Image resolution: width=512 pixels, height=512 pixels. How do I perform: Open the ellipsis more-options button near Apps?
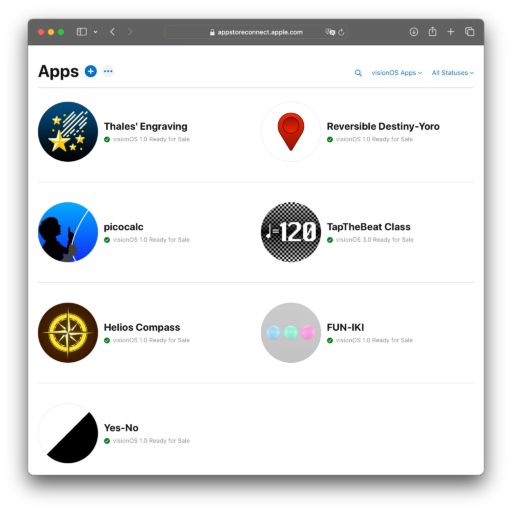pos(108,71)
